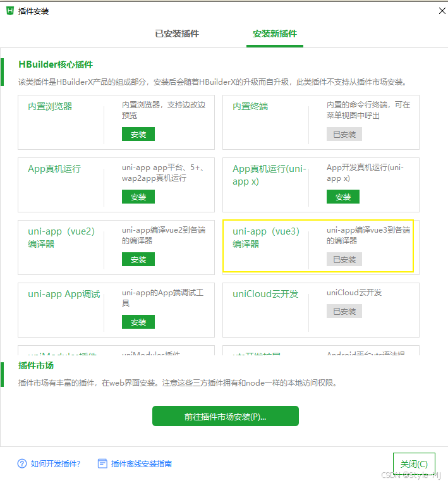Open 前往插件市场安装(P)... button
Viewport: 448px width, 483px height.
coord(226,416)
